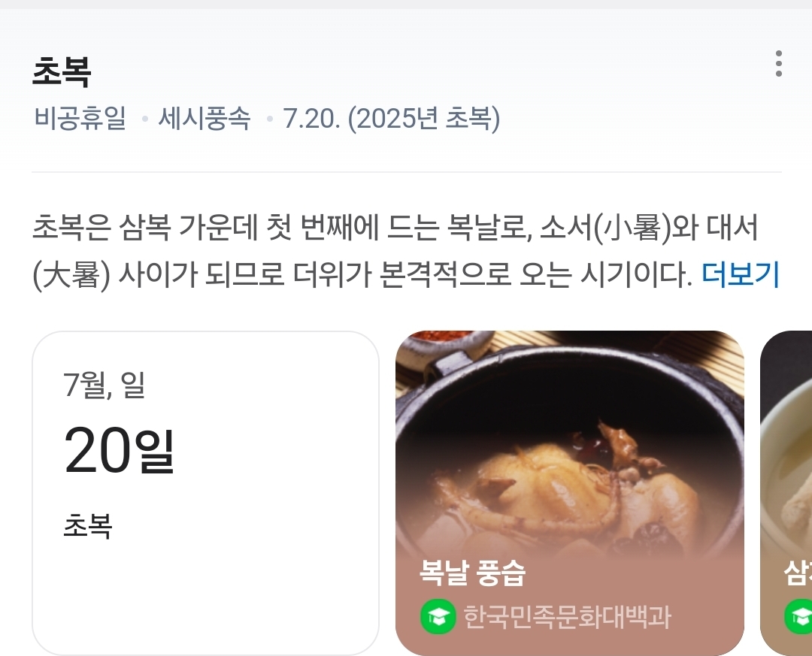Select the 비공휴일 tag
This screenshot has width=812, height=656.
click(80, 118)
